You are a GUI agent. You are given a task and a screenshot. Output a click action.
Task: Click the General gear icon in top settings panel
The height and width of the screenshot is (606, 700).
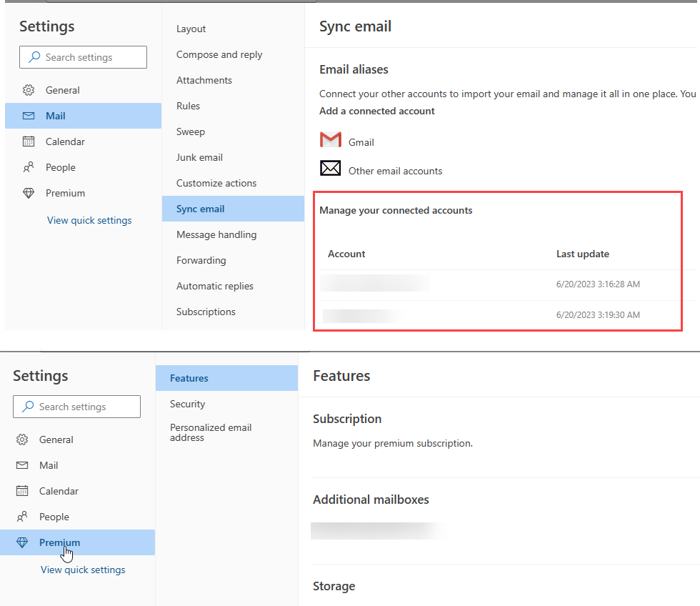click(29, 90)
